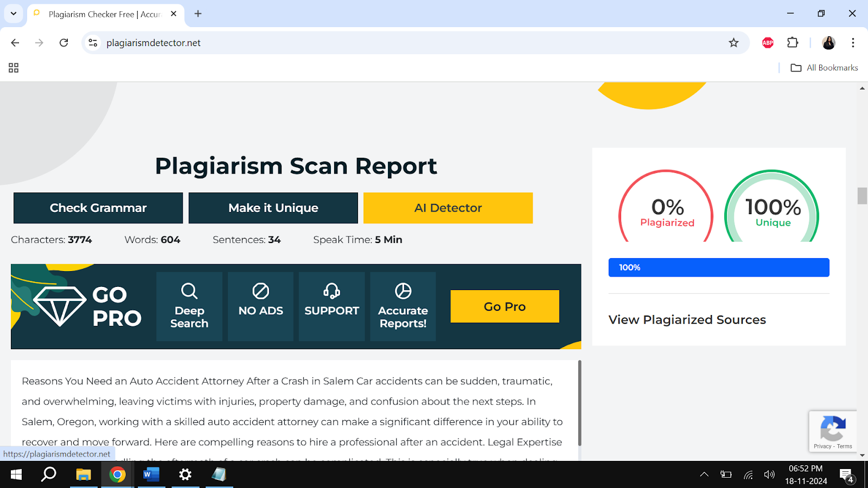
Task: Click the blue 100% progress bar
Action: click(719, 267)
